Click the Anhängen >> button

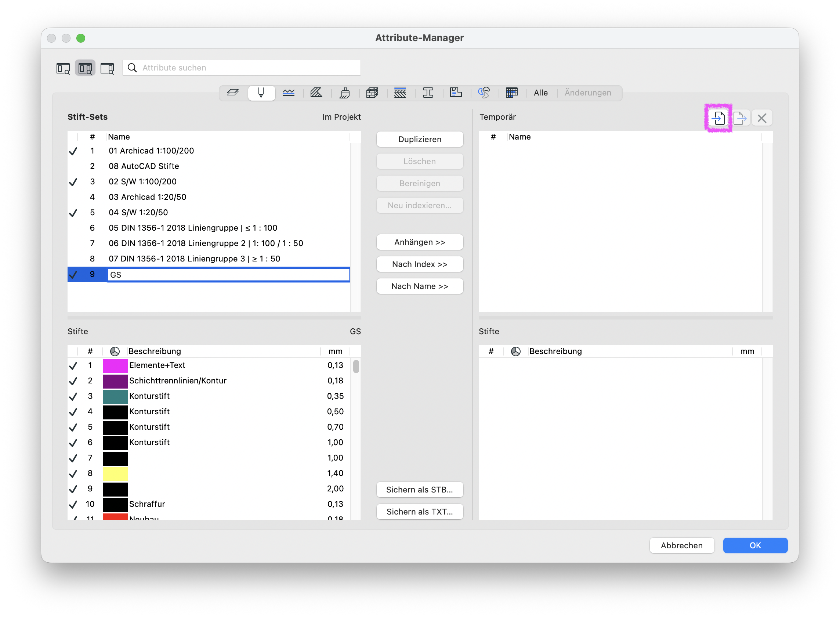[420, 242]
